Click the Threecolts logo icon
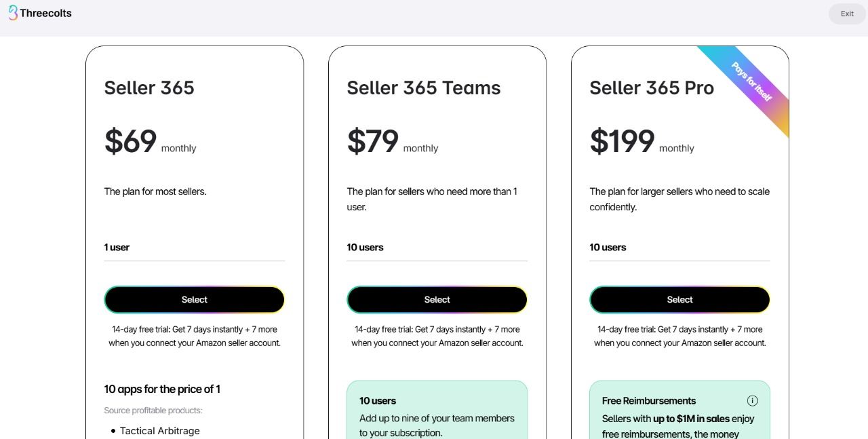868x439 pixels. [13, 13]
